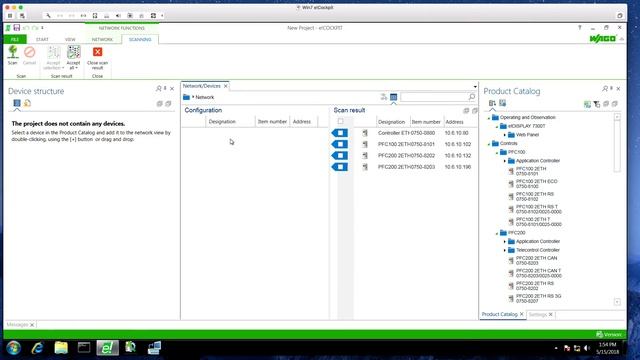Collapse the PFC200 folder
Screen dimensions: 640x360
point(497,233)
